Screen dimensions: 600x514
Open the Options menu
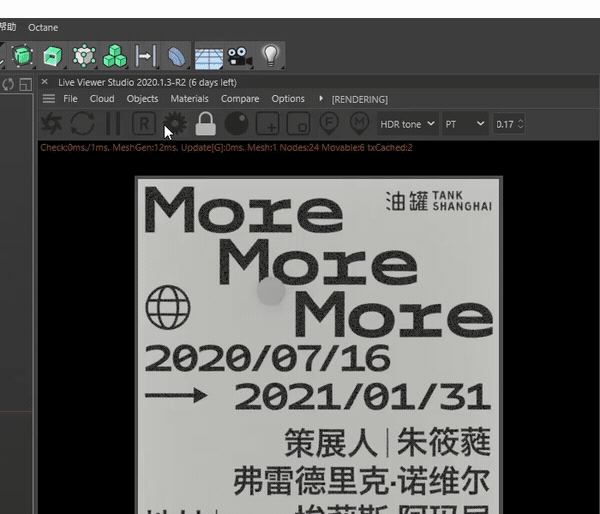click(288, 99)
